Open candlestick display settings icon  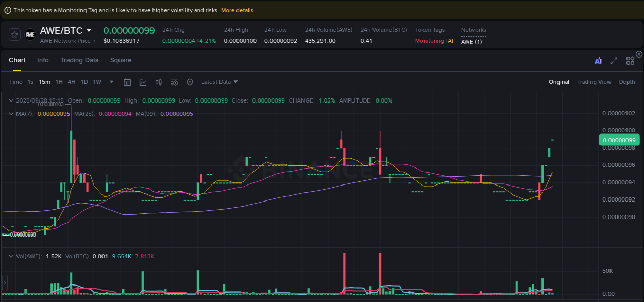(158, 81)
